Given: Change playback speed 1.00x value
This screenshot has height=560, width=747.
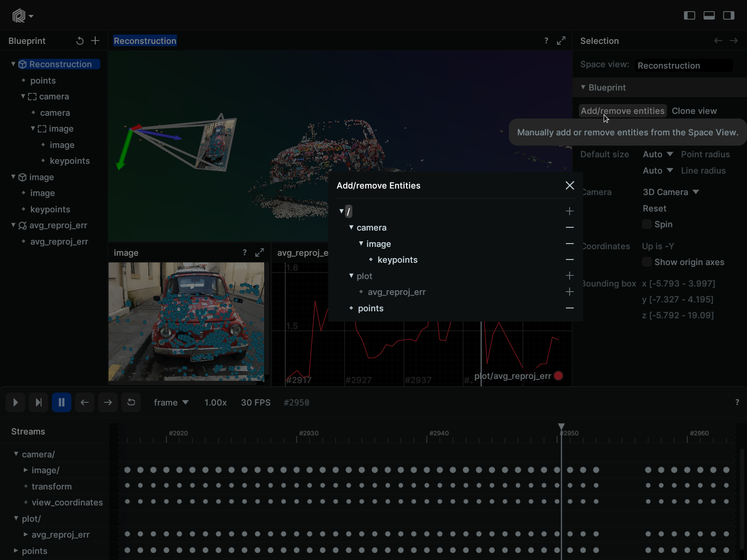Looking at the screenshot, I should tap(215, 402).
